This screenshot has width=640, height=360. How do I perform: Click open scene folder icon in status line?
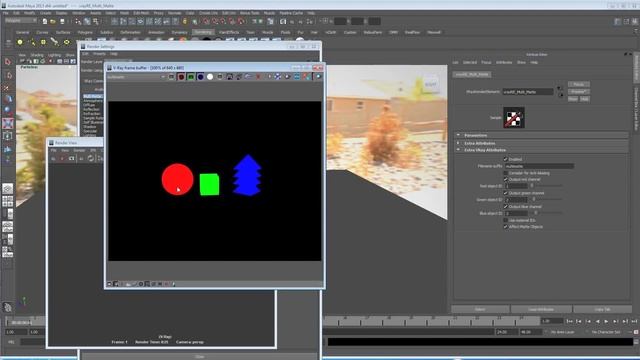tap(53, 21)
